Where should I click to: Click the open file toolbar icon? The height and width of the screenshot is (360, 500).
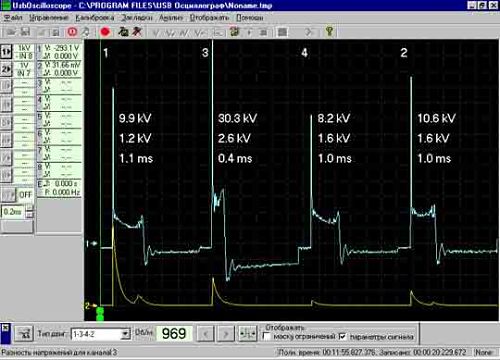[x=11, y=32]
